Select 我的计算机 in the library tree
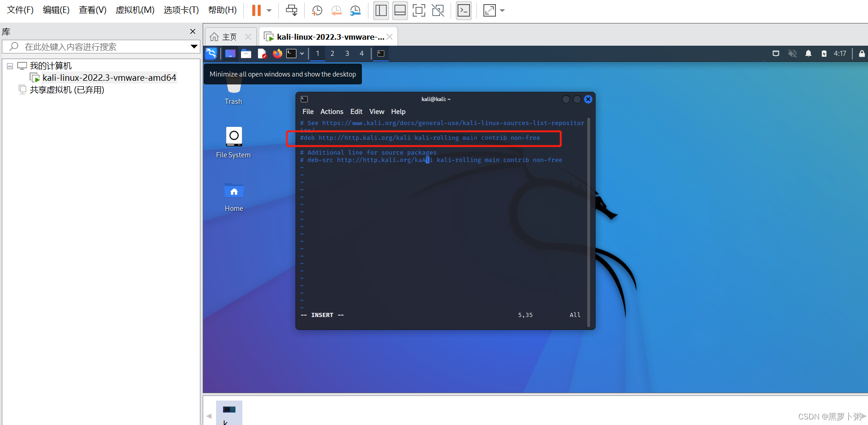Screen dimensions: 868x425 click(51, 66)
